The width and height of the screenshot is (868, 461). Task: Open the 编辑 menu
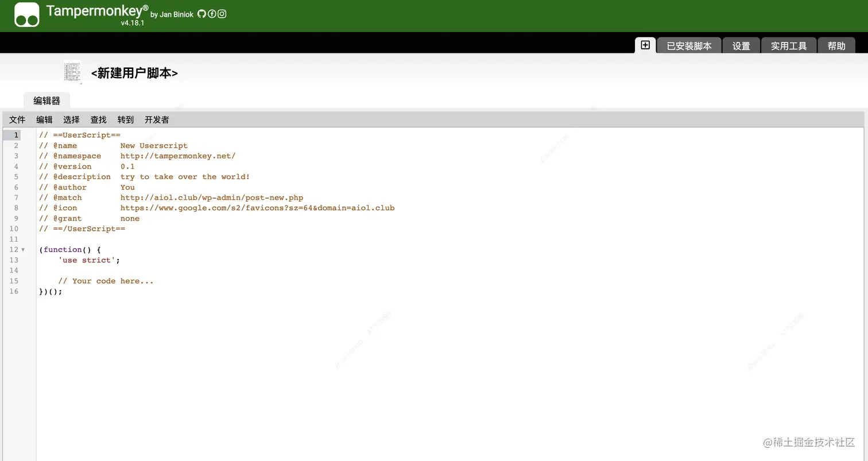click(x=44, y=119)
